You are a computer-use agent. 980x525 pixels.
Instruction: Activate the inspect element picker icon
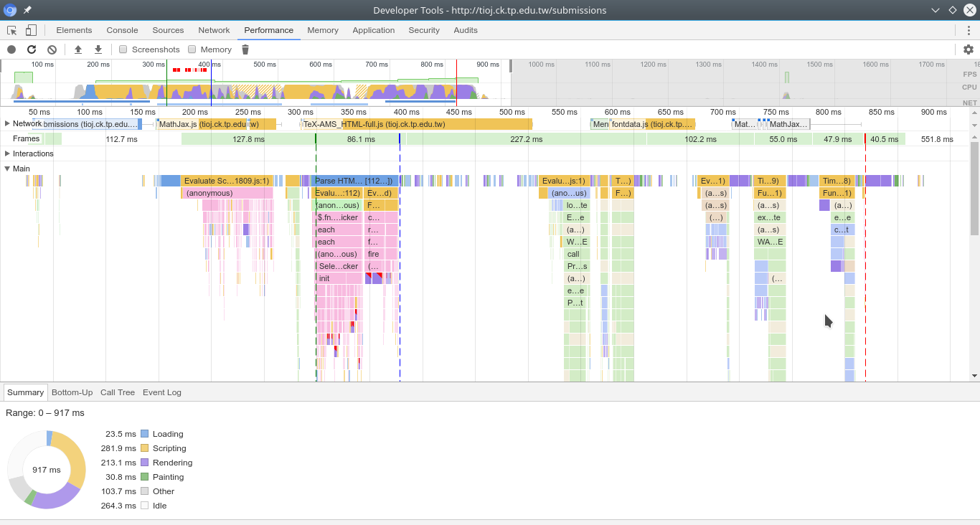(12, 30)
